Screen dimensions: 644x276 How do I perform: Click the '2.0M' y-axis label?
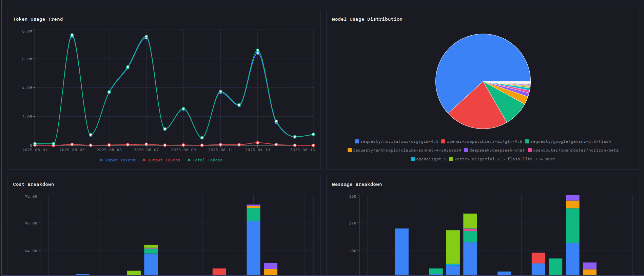tap(27, 117)
